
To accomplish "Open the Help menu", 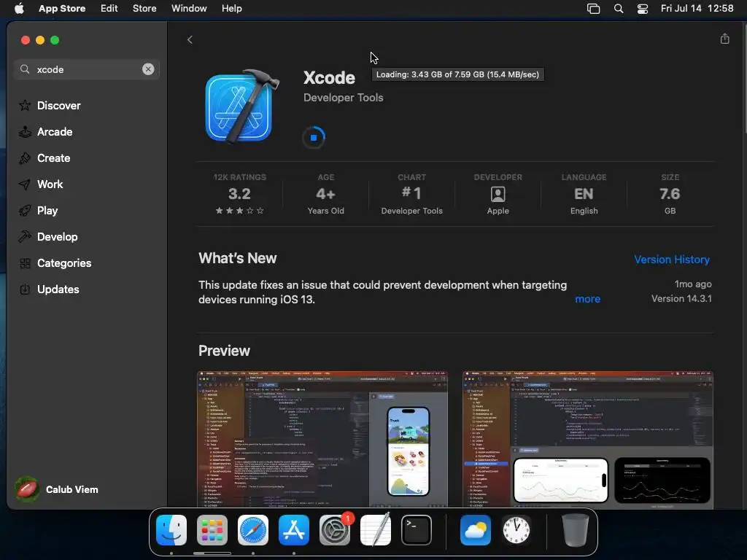I will click(231, 8).
